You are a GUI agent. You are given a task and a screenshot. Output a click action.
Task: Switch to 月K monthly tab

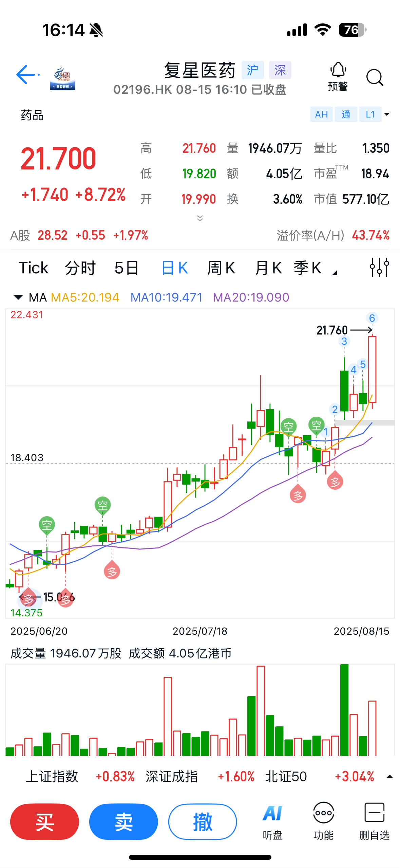[268, 268]
